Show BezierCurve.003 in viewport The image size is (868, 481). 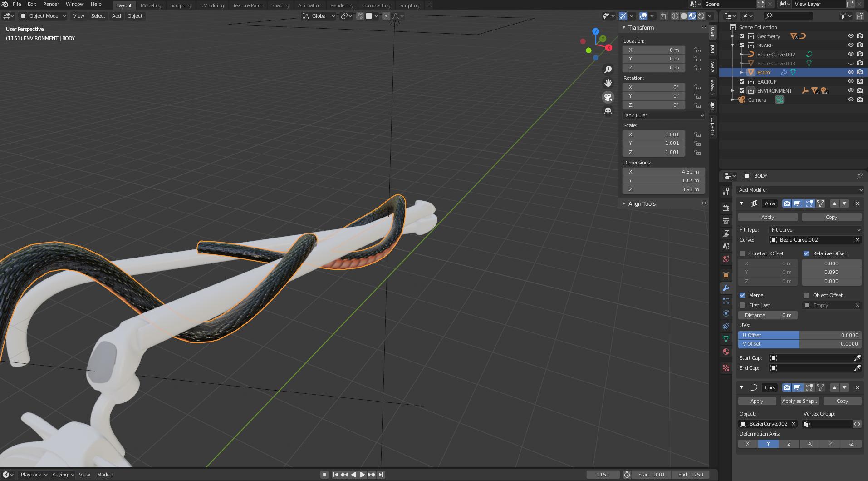[x=851, y=64]
